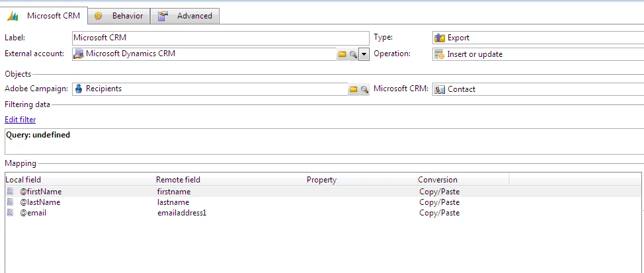Sort by Local field column header
The width and height of the screenshot is (644, 273).
click(80, 180)
